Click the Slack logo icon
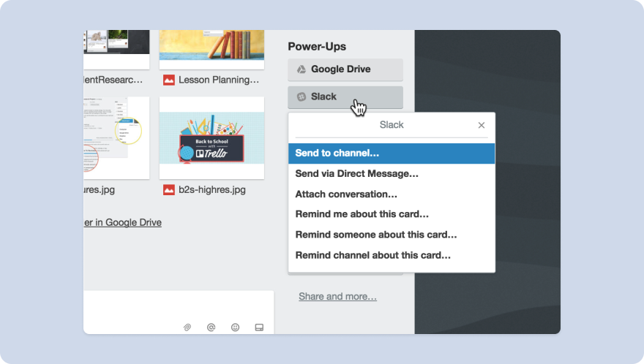Image resolution: width=644 pixels, height=364 pixels. coord(301,96)
